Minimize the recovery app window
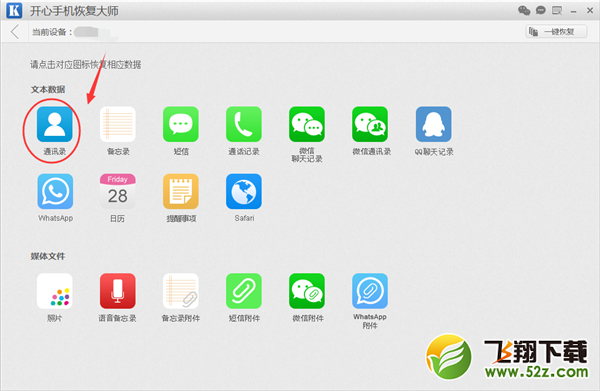Viewport: 600px width, 391px height. [x=573, y=11]
